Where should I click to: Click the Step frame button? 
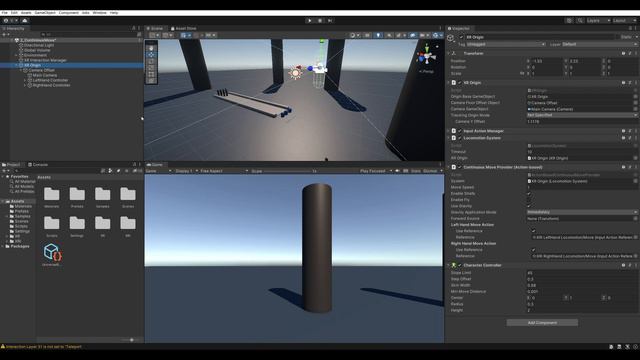[x=330, y=20]
